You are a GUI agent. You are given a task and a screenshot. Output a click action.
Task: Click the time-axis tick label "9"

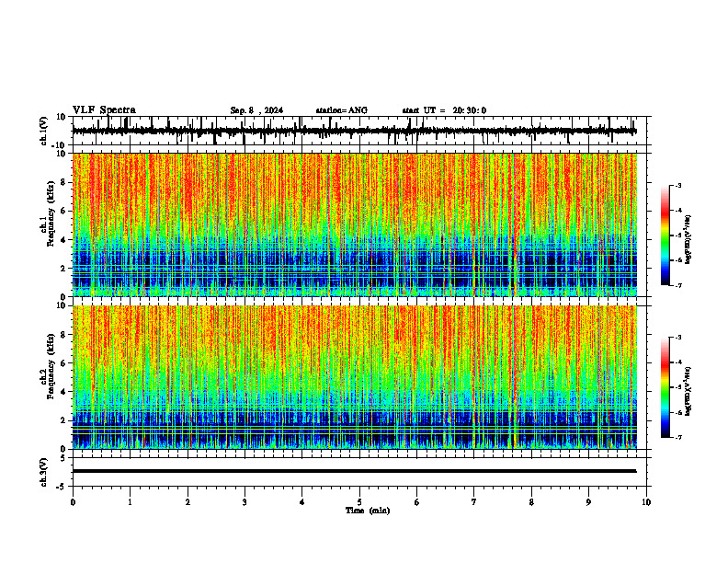588,502
